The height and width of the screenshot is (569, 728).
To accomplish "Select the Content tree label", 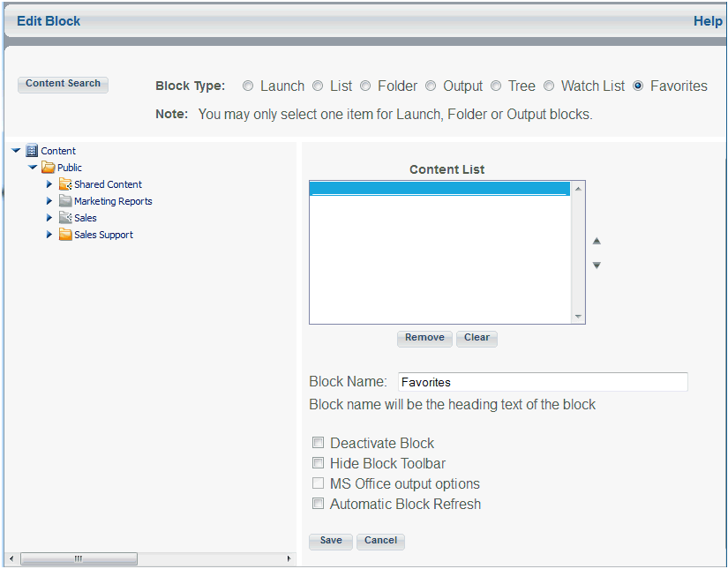I will coord(58,151).
